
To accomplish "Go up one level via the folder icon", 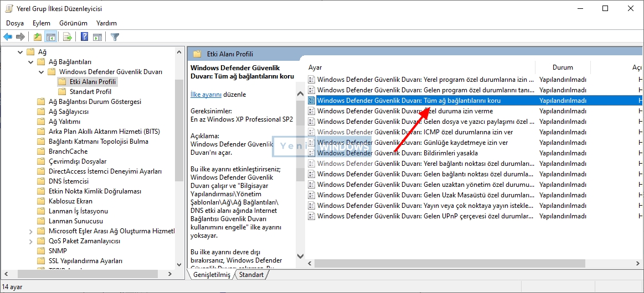I will tap(38, 37).
